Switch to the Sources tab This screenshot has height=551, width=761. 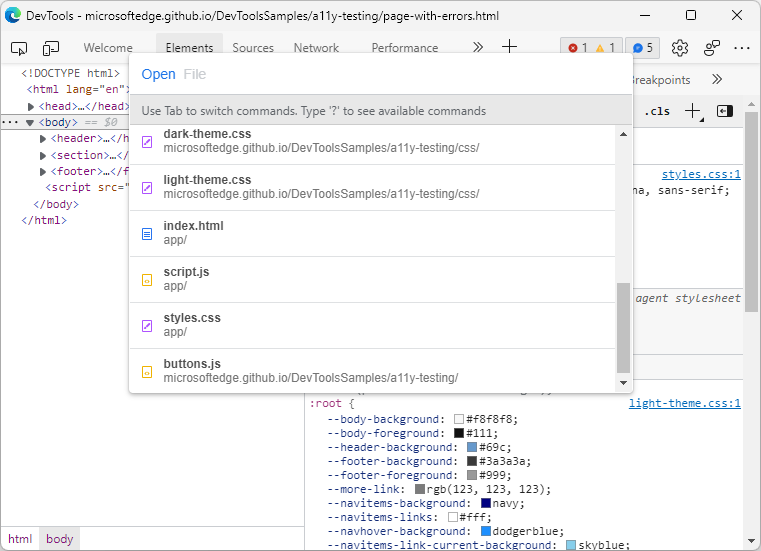pyautogui.click(x=253, y=48)
